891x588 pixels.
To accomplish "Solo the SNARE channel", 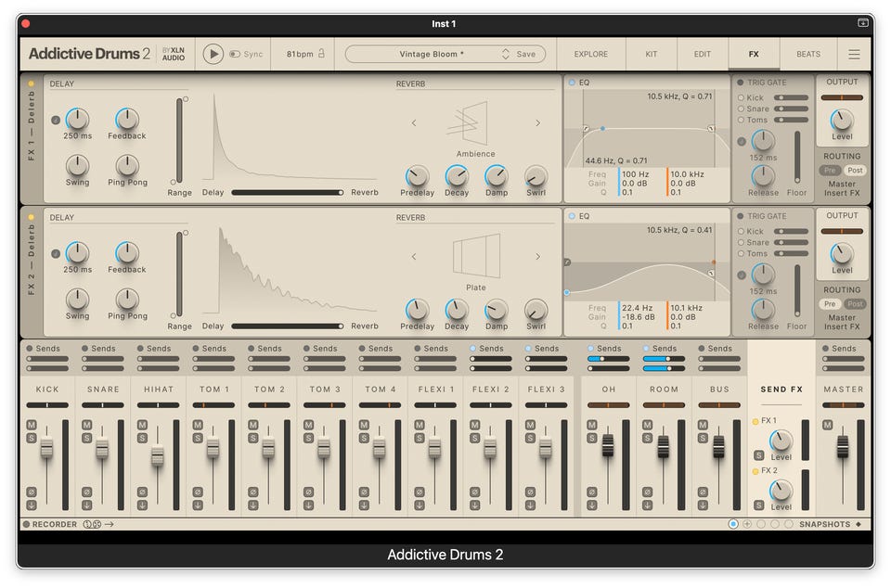I will click(x=86, y=438).
